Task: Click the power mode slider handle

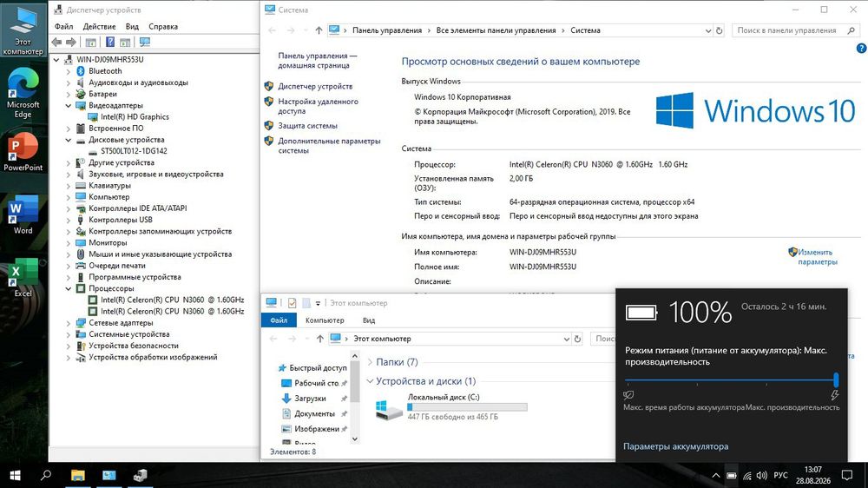Action: 836,380
